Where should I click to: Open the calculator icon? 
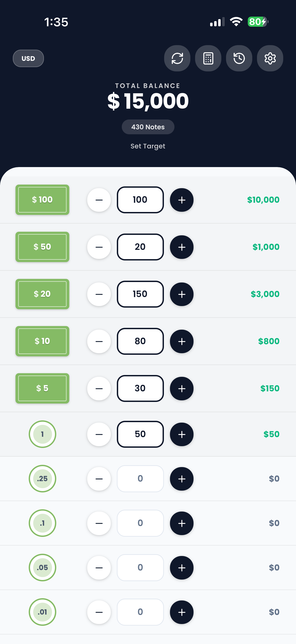[208, 58]
